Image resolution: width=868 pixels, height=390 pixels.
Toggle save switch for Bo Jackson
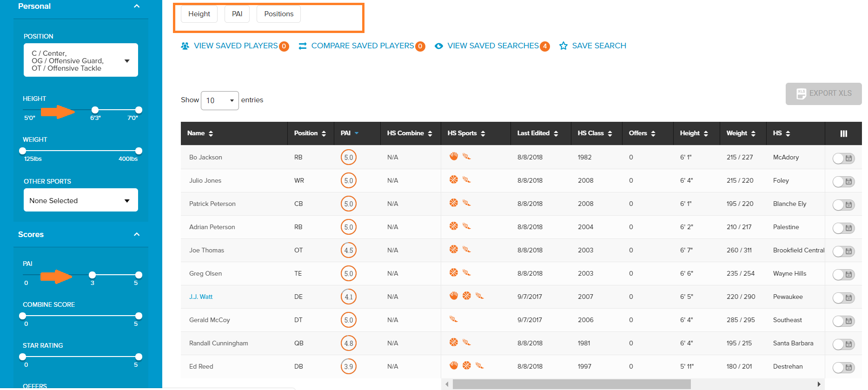pyautogui.click(x=843, y=159)
